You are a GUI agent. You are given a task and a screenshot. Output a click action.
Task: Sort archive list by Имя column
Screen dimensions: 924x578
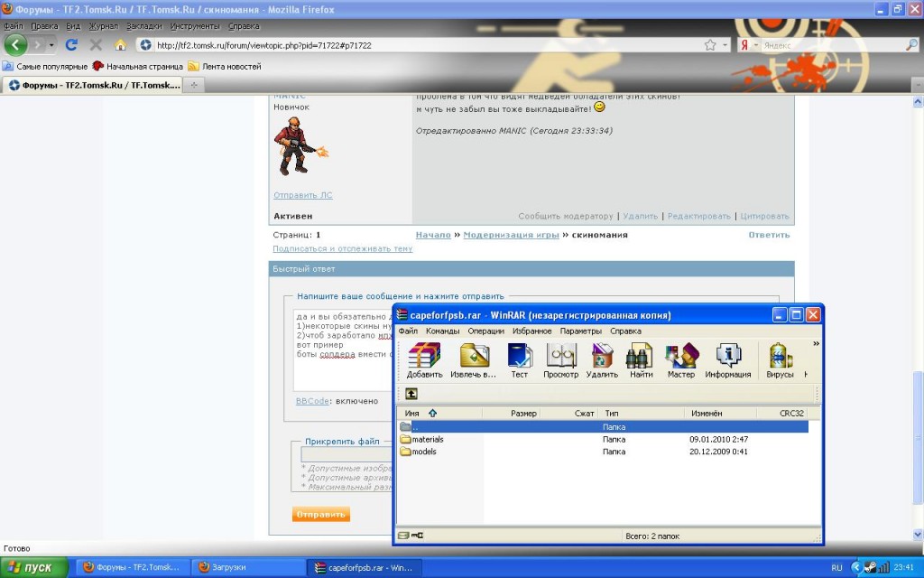[x=439, y=414]
